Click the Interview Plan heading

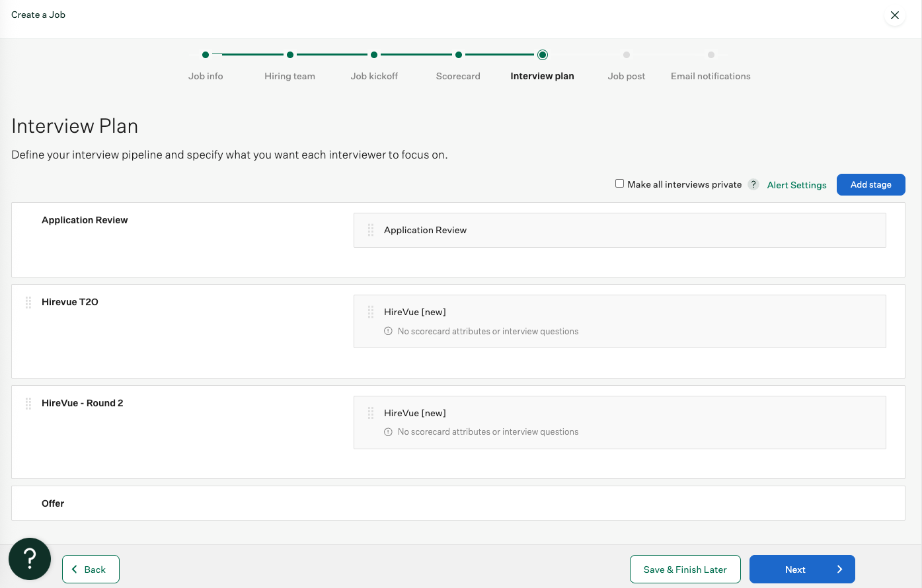pyautogui.click(x=75, y=126)
